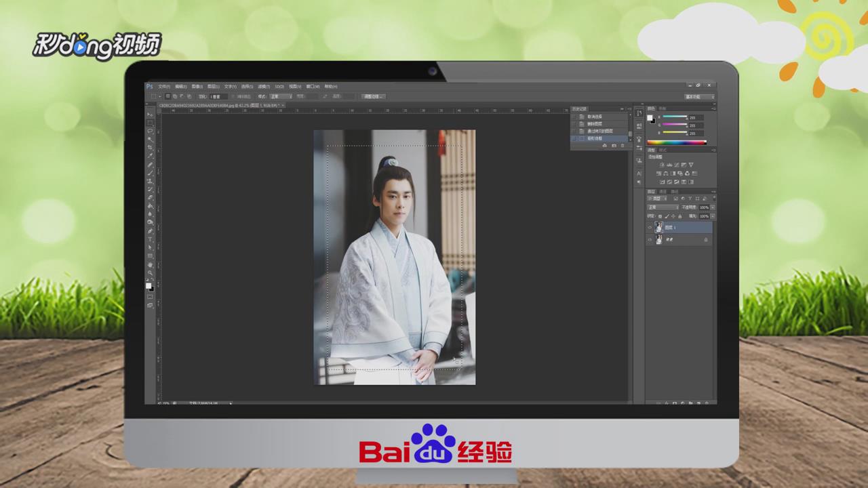Switch to the 通道 channels tab
This screenshot has width=868, height=488.
point(663,191)
